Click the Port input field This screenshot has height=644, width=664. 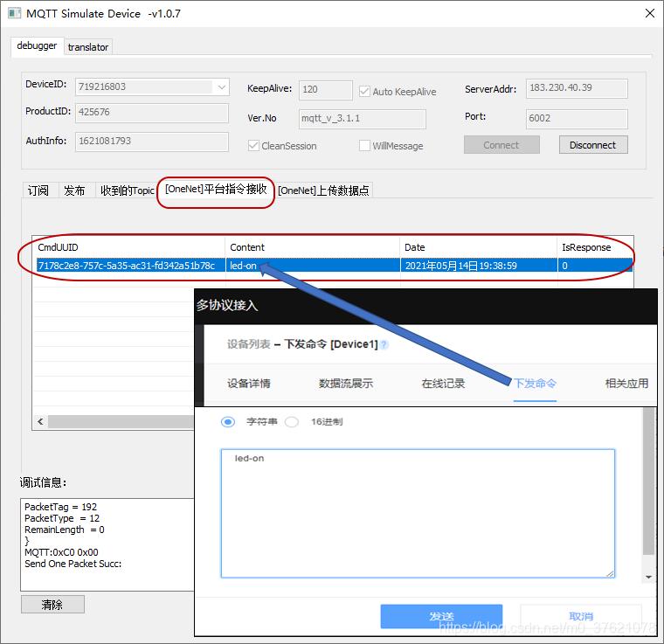(577, 119)
